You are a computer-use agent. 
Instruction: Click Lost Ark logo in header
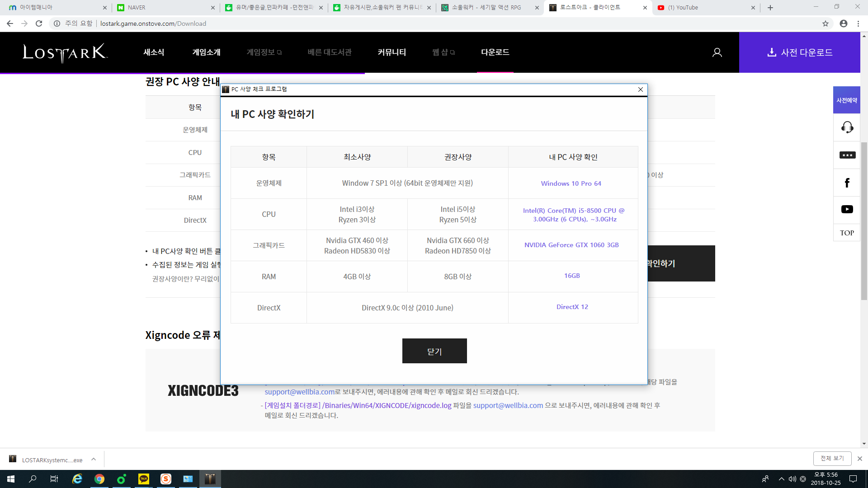coord(65,52)
